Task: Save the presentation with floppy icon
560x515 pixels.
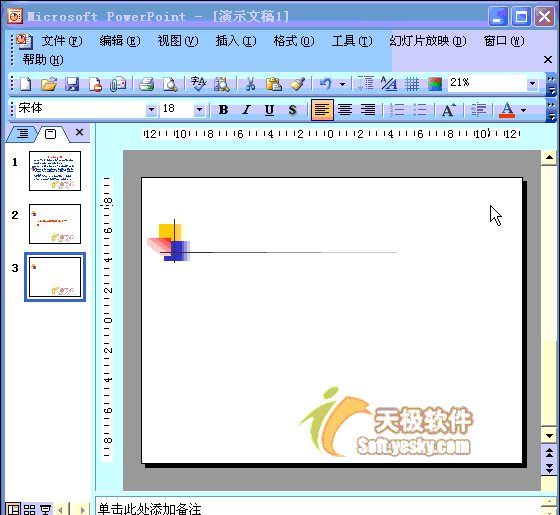Action: click(72, 84)
